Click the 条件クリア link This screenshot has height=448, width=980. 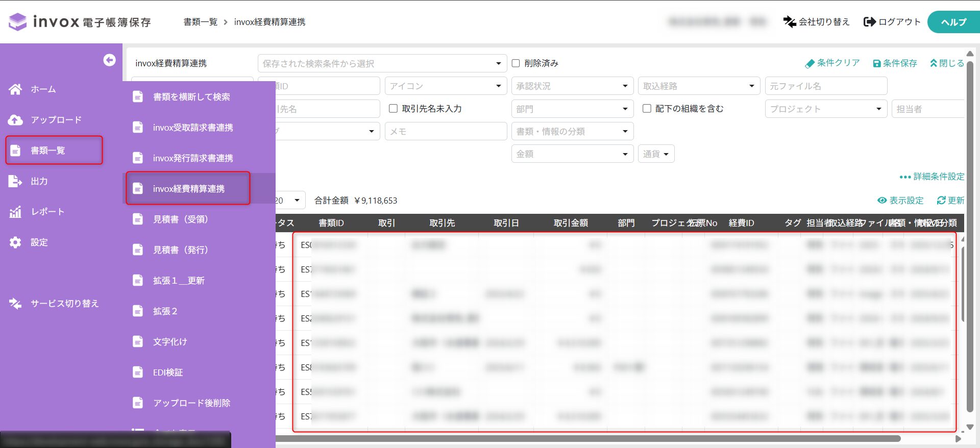tap(832, 63)
